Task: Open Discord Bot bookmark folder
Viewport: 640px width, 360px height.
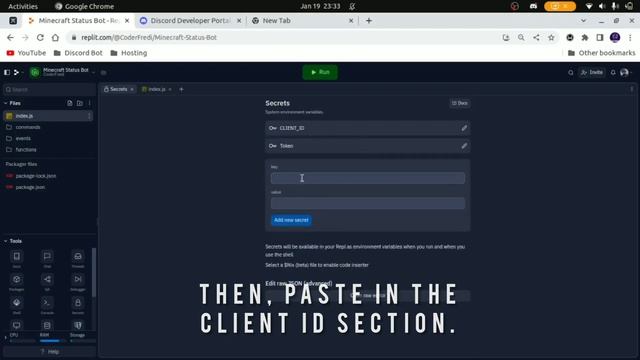Action: pyautogui.click(x=78, y=53)
